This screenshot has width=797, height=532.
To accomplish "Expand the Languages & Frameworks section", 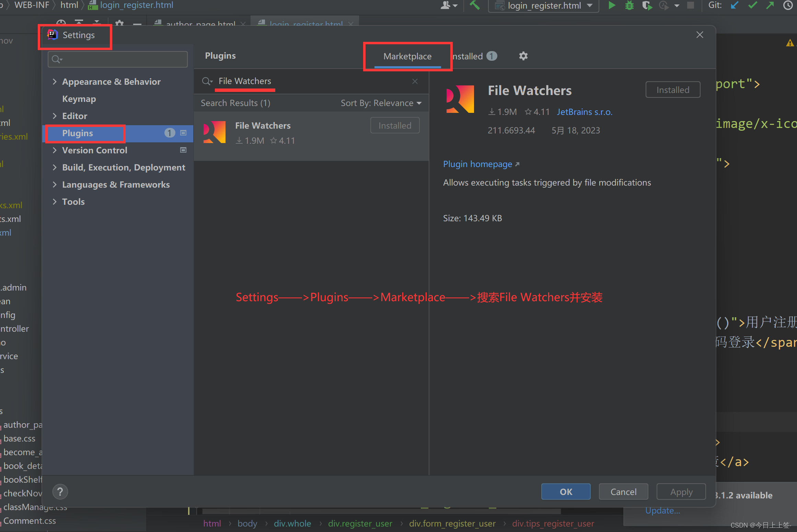I will 55,185.
